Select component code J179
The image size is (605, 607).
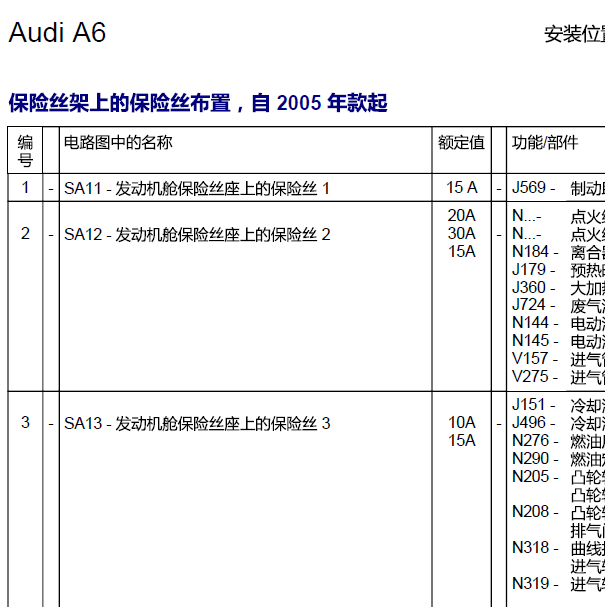(x=529, y=269)
